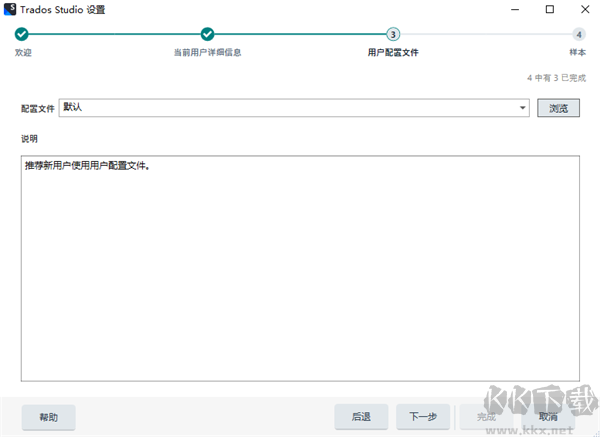Screen dimensions: 600x437
Task: Click the step 1 checkmark circle
Action: click(22, 34)
